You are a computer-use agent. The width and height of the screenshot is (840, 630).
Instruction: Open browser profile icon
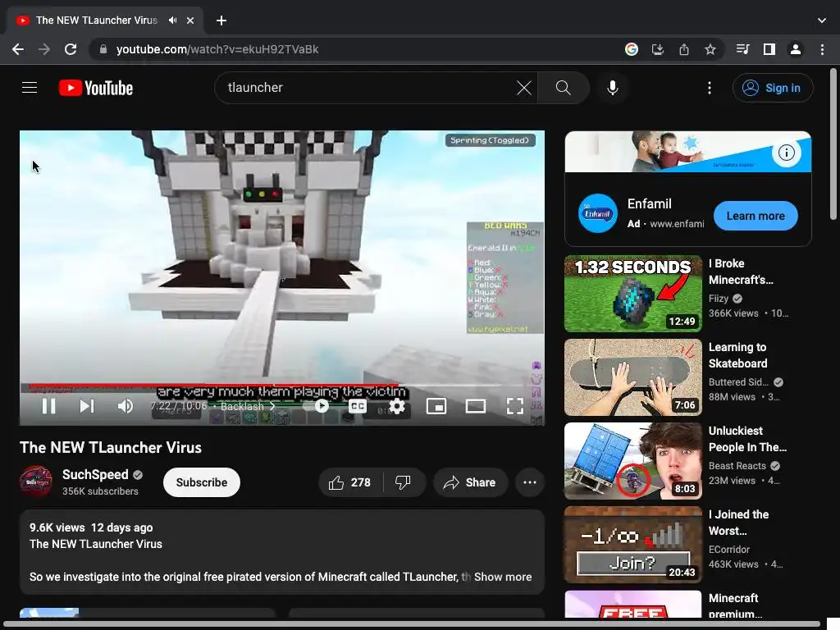point(796,49)
